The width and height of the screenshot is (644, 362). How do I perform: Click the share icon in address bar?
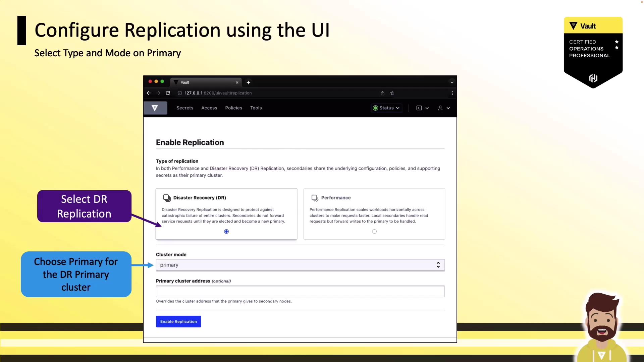382,93
